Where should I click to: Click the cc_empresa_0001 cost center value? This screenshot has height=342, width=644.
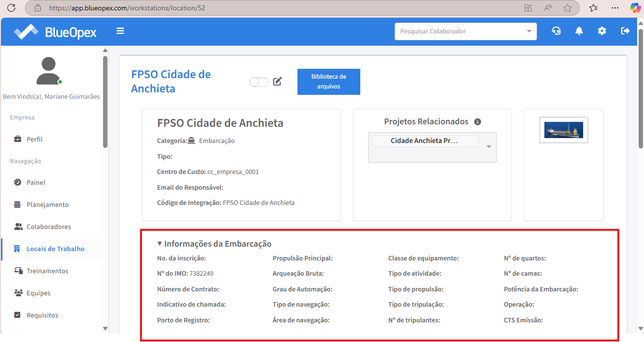233,172
